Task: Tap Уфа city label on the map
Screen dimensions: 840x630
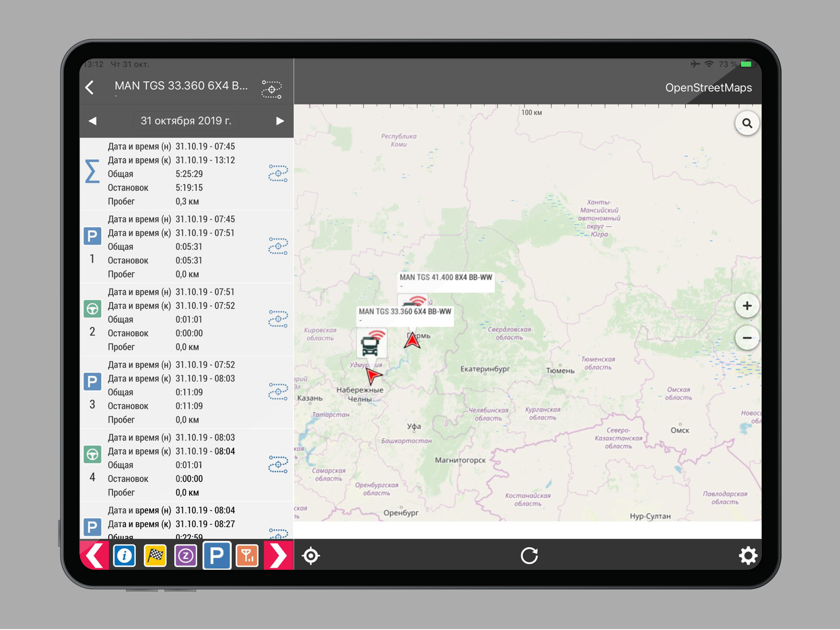Action: [414, 426]
